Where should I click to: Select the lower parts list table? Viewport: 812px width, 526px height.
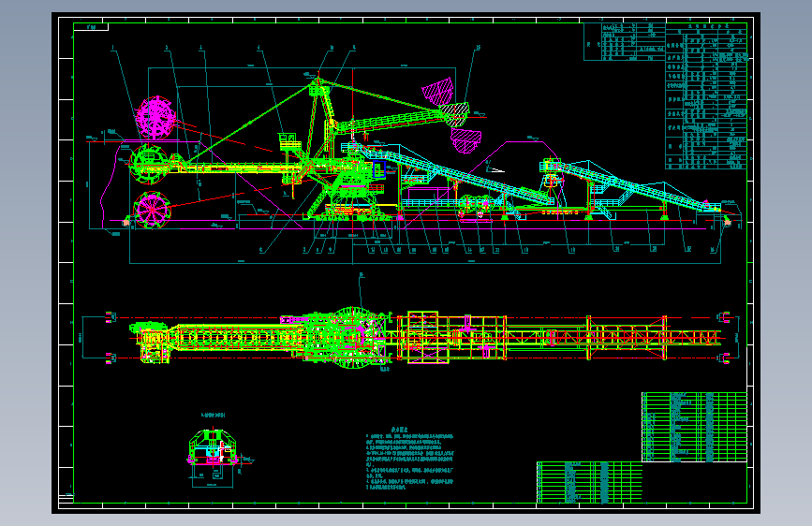point(589,483)
